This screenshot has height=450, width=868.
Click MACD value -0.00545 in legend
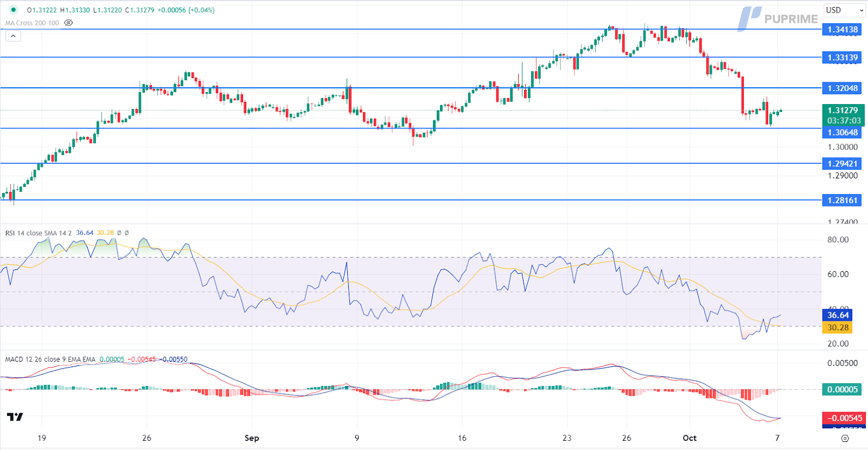pyautogui.click(x=142, y=359)
